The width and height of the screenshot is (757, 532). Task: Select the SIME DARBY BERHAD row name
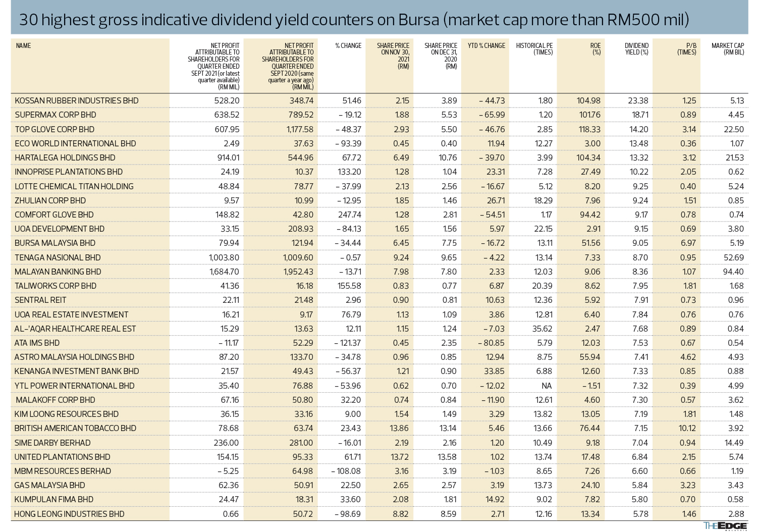52,443
